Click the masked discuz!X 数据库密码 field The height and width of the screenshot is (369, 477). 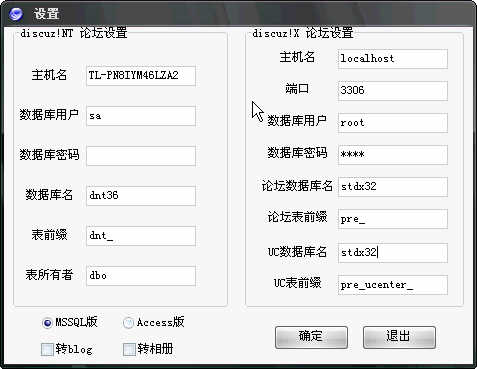pos(393,155)
